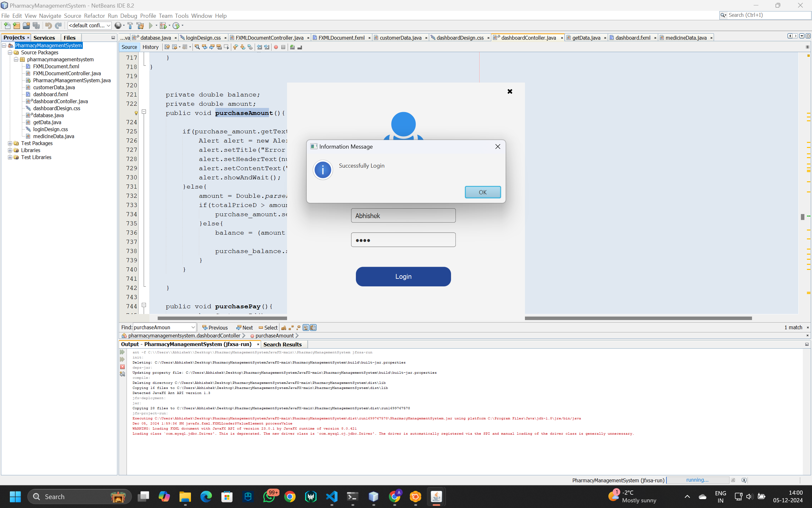Click Select in the Find bar
This screenshot has width=812, height=508.
pos(268,328)
